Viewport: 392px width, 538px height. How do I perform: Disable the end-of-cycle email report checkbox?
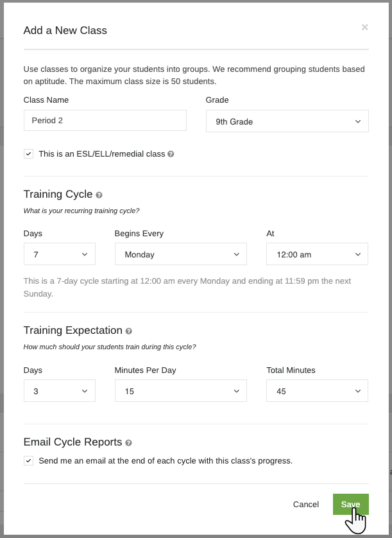28,460
